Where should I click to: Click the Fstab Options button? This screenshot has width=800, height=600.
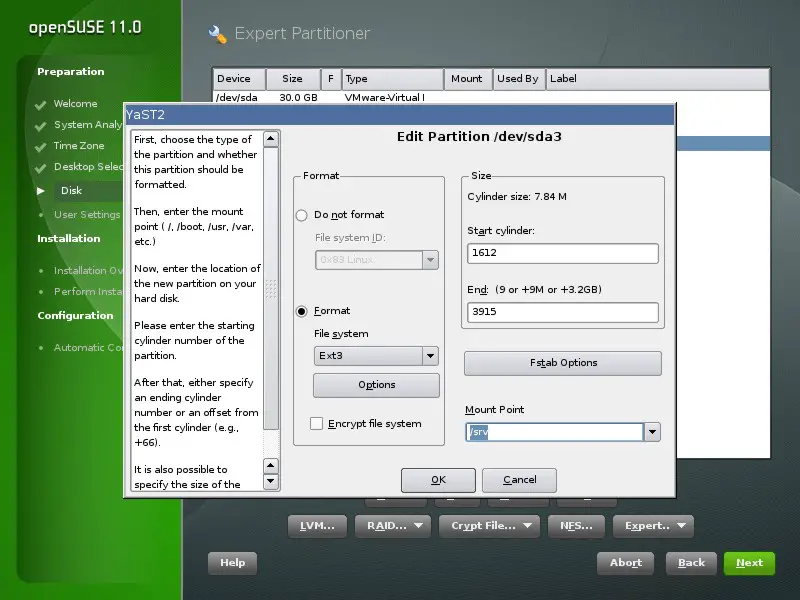[x=563, y=363]
